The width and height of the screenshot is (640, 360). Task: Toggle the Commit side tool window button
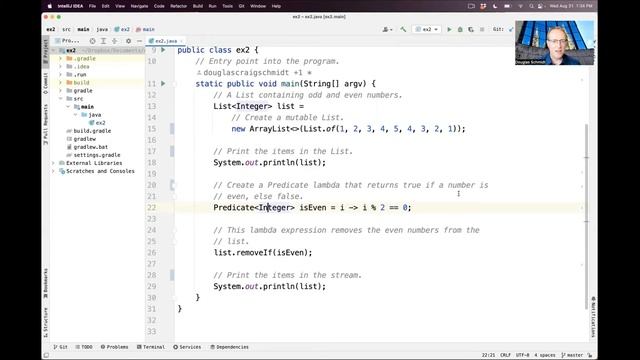[x=46, y=83]
